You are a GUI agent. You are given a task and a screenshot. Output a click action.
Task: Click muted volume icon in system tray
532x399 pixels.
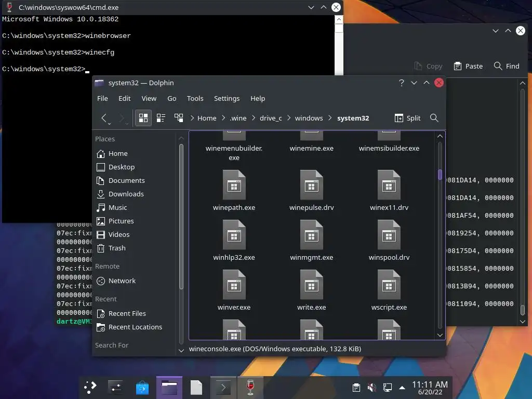click(x=372, y=388)
